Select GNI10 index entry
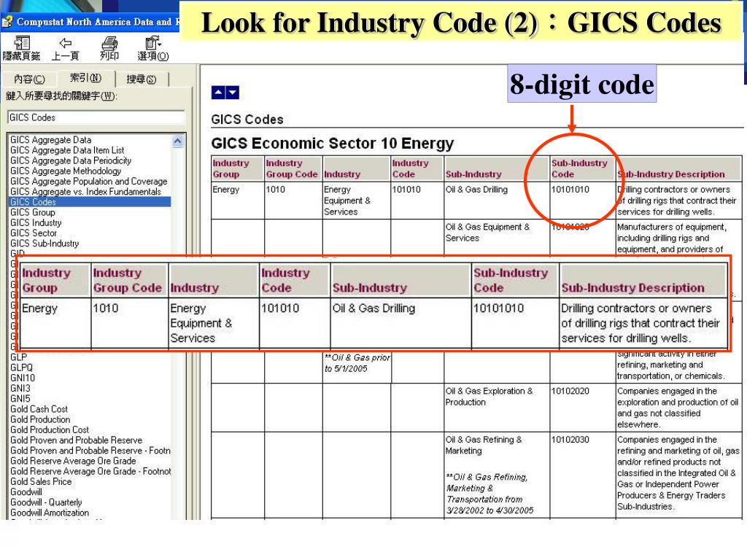The image size is (747, 560). [x=23, y=378]
